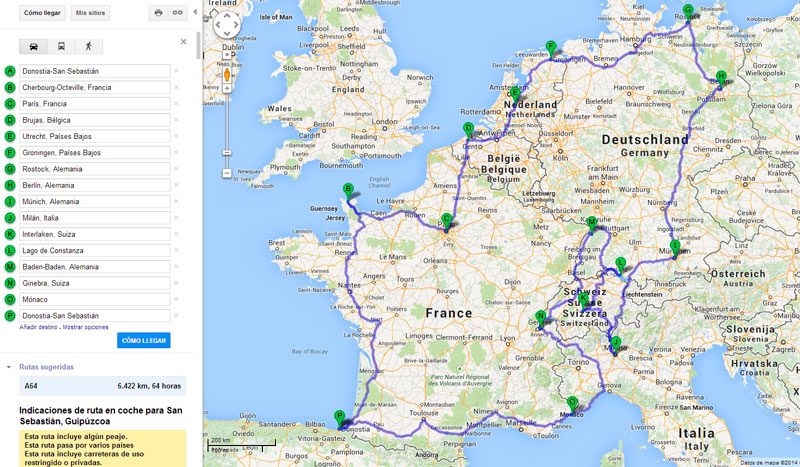
Task: Open the Mis sitios tab
Action: pyautogui.click(x=90, y=13)
